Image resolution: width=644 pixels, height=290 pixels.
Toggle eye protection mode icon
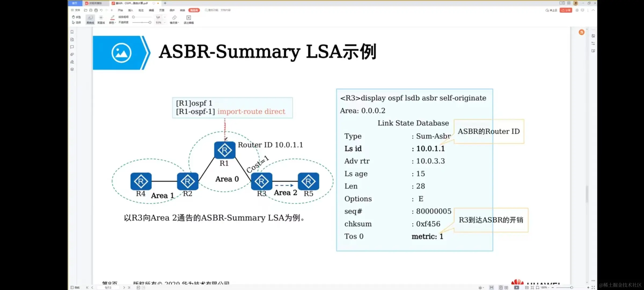pyautogui.click(x=480, y=287)
